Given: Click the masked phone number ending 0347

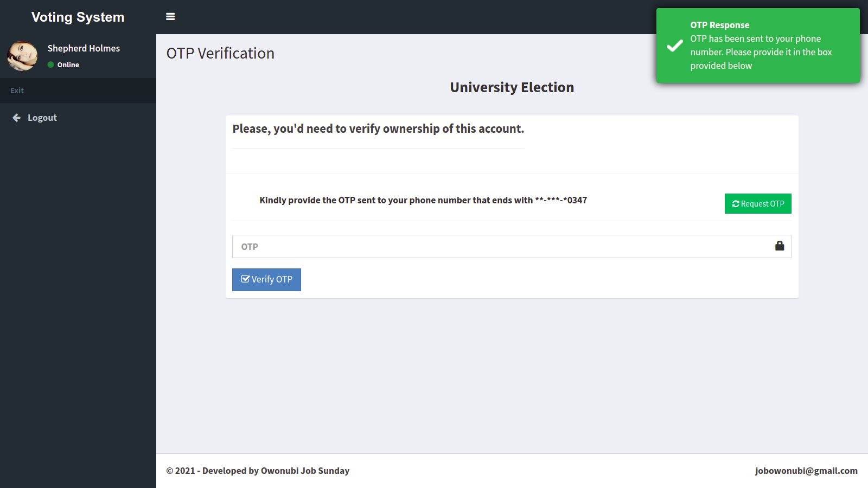Looking at the screenshot, I should click(x=561, y=200).
